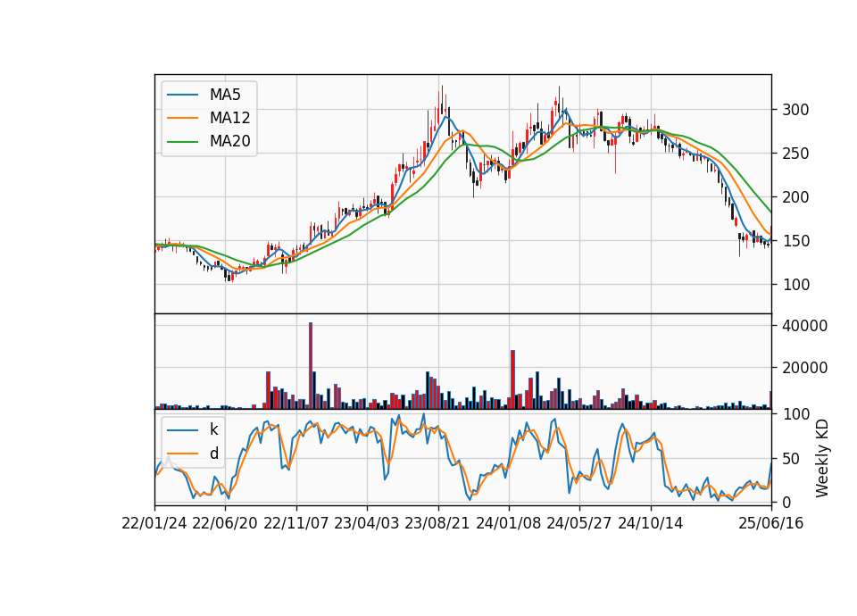The height and width of the screenshot is (616, 857).
Task: Click the 250 price axis label
Action: click(x=795, y=154)
